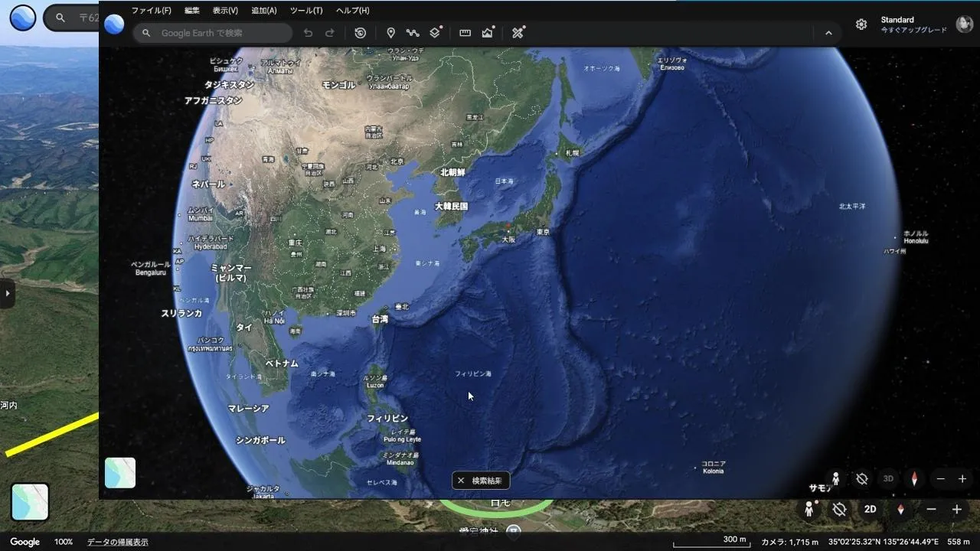The height and width of the screenshot is (551, 980).
Task: Click the Google Earth logo in front window
Action: pos(114,24)
